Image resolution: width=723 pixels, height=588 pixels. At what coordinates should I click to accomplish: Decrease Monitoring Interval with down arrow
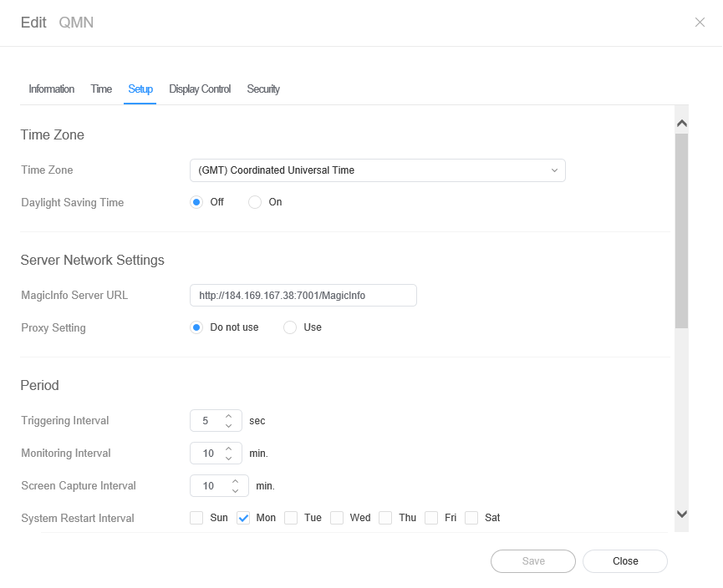(228, 459)
